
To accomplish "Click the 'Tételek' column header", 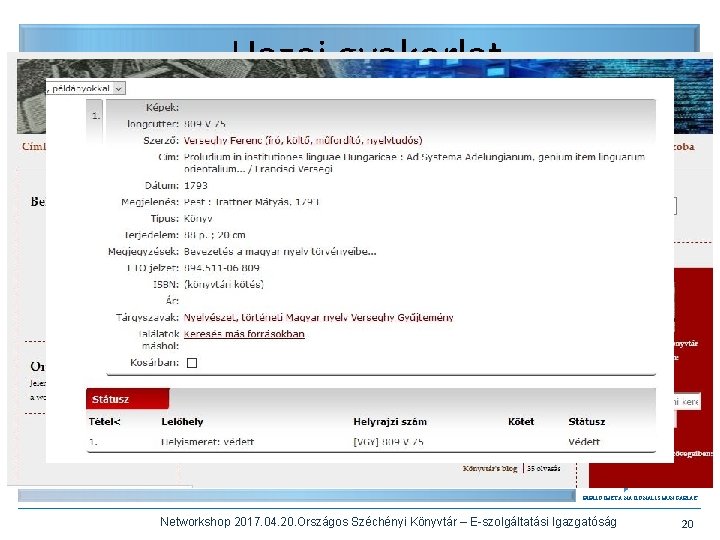I will pos(105,422).
